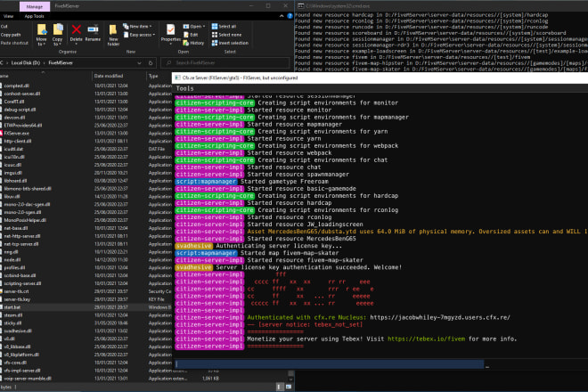Open the Properties dropdown arrow

point(171,44)
